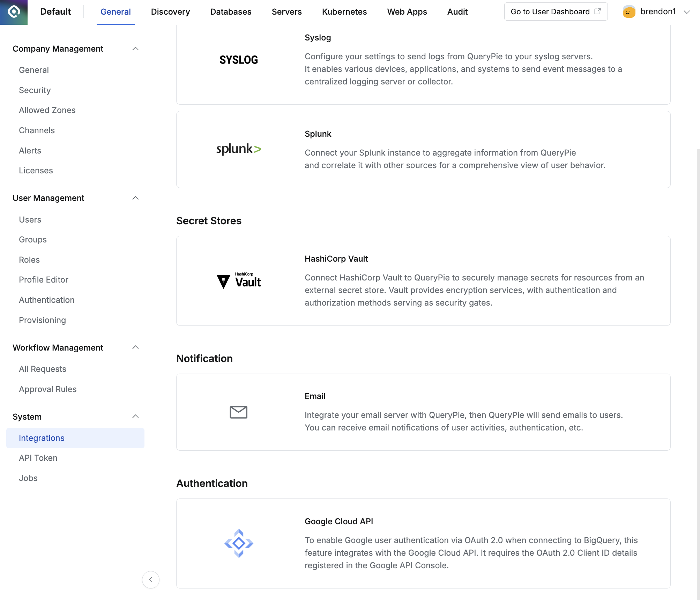Screen dimensions: 700x600
Task: Click the Splunk integration logo
Action: coord(238,148)
